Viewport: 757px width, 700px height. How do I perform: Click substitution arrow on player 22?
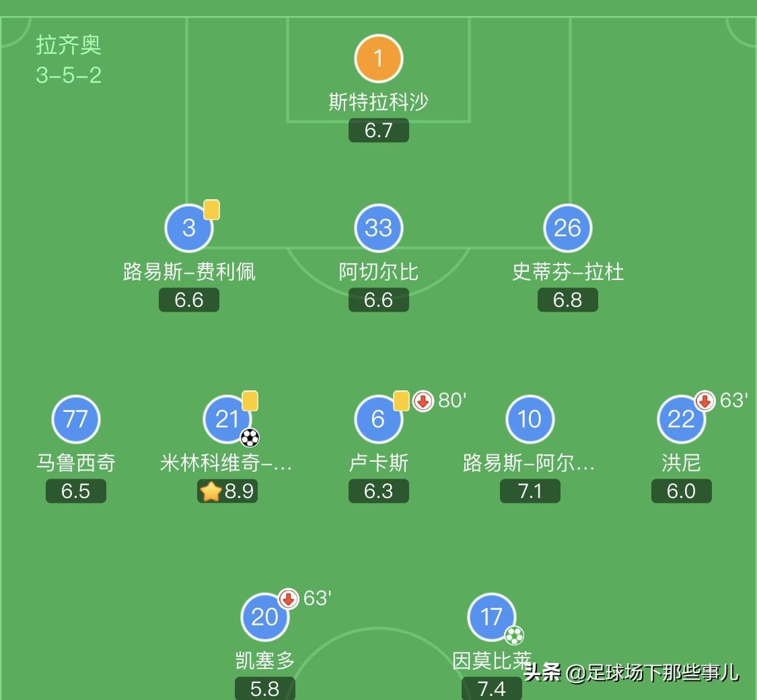[705, 401]
